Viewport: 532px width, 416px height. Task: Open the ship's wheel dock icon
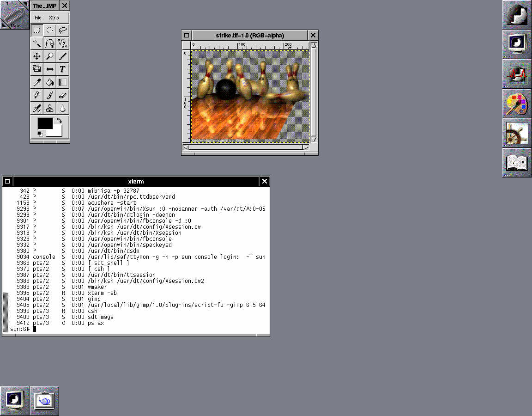pyautogui.click(x=517, y=133)
